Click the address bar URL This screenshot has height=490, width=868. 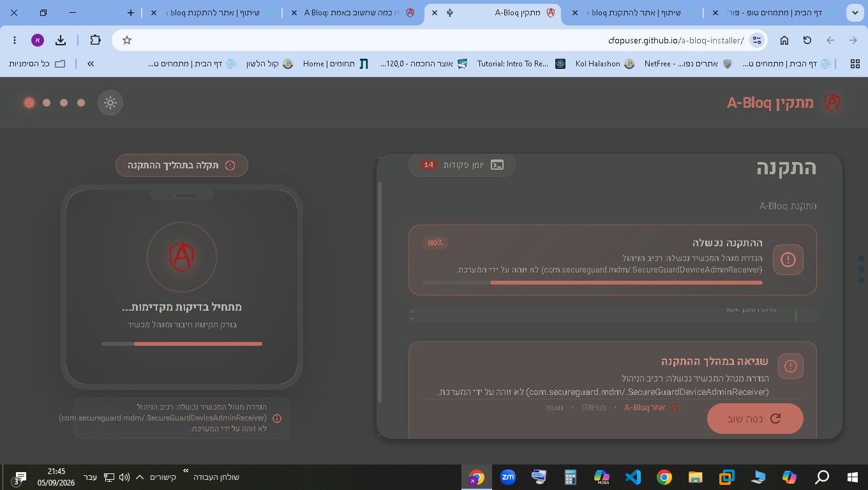676,40
